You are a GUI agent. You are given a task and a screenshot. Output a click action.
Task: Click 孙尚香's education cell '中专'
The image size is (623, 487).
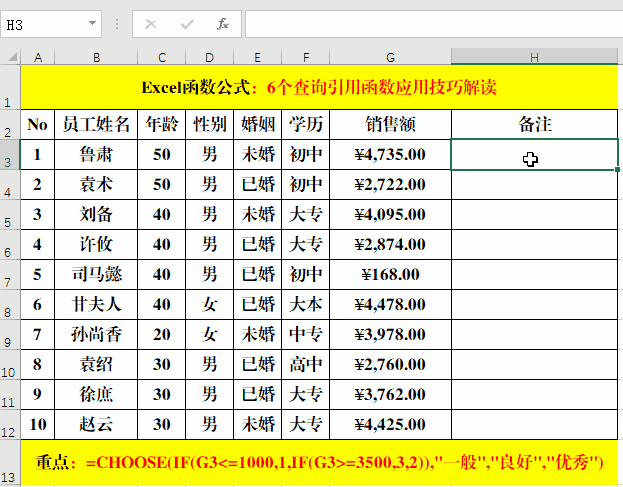[306, 334]
